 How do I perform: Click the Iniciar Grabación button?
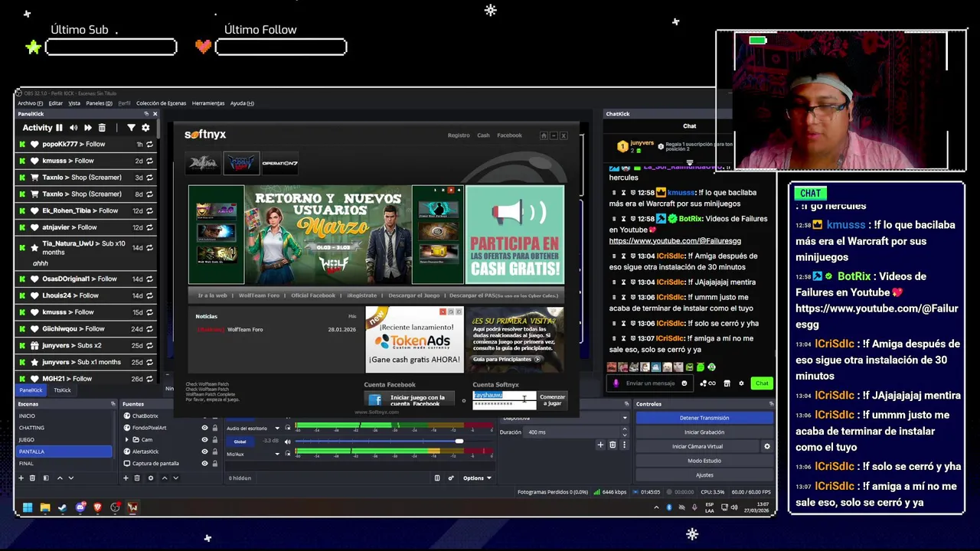coord(704,432)
